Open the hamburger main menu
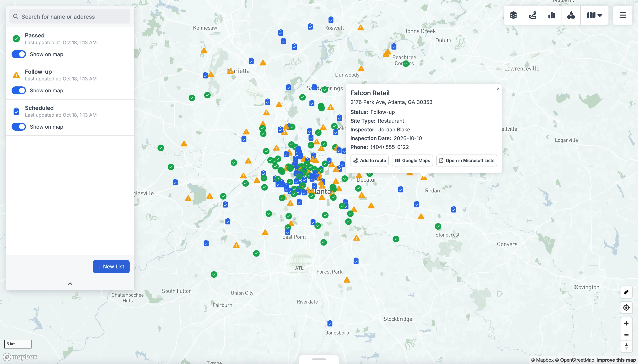This screenshot has width=638, height=364. tap(623, 15)
